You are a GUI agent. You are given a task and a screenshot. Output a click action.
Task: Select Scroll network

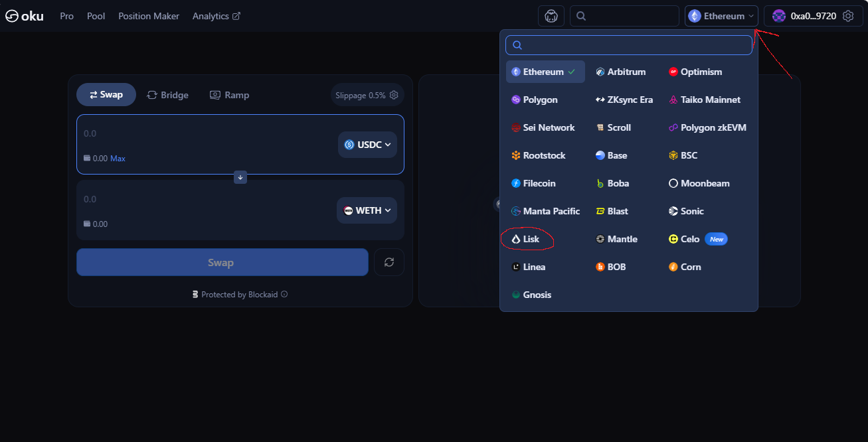click(x=614, y=127)
